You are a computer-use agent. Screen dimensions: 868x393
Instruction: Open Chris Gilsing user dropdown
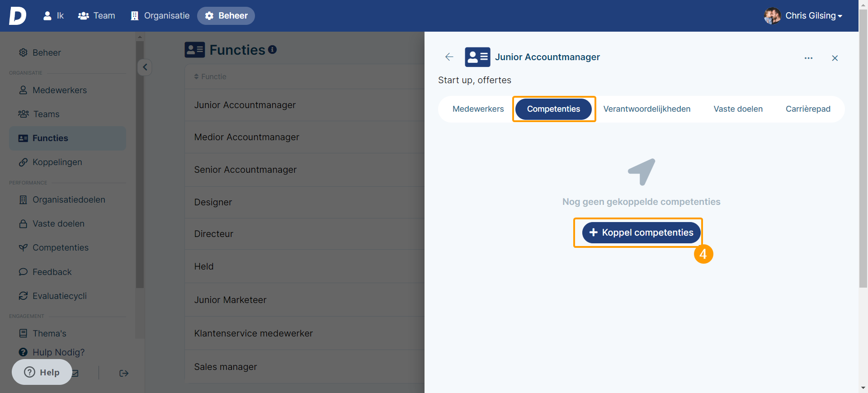pyautogui.click(x=813, y=16)
